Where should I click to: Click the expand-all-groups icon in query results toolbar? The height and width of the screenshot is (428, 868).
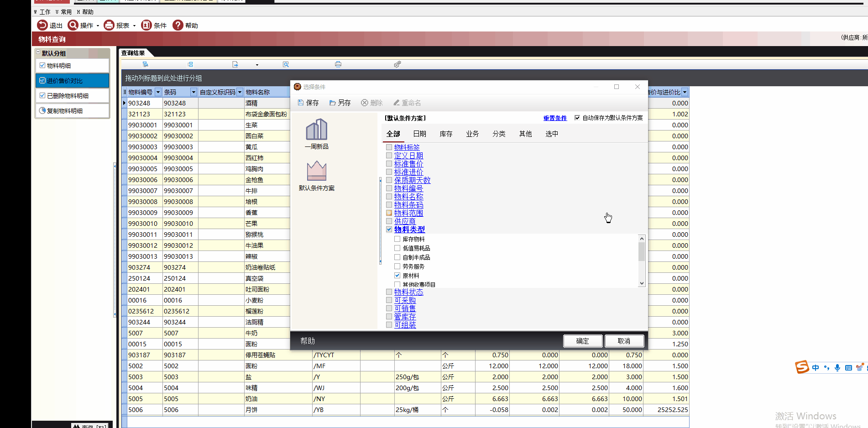[x=145, y=64]
